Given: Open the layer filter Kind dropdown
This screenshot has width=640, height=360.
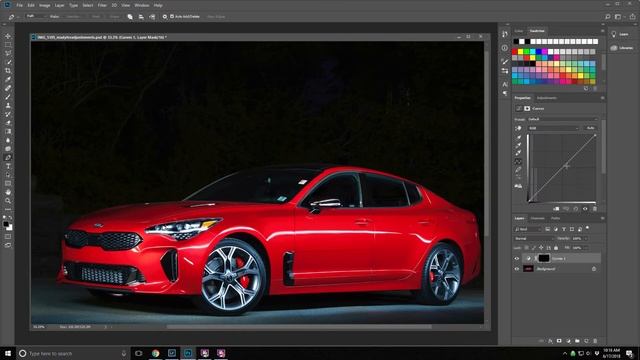Looking at the screenshot, I should point(528,229).
